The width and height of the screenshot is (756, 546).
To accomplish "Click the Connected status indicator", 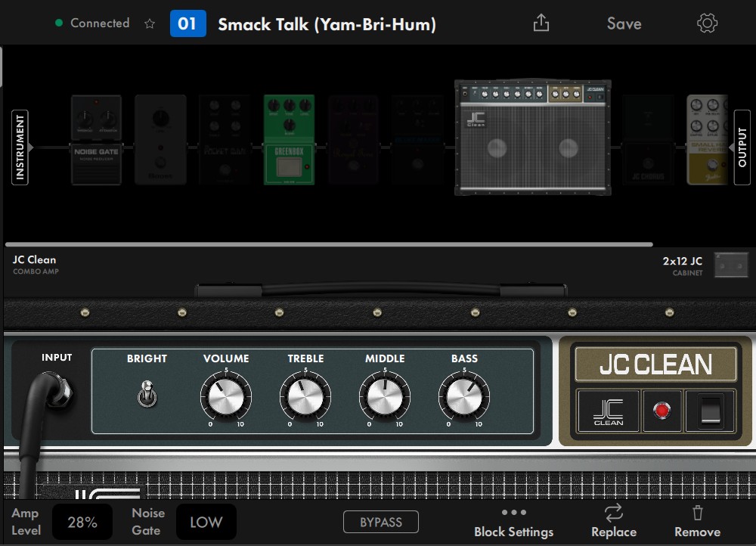I will (92, 23).
